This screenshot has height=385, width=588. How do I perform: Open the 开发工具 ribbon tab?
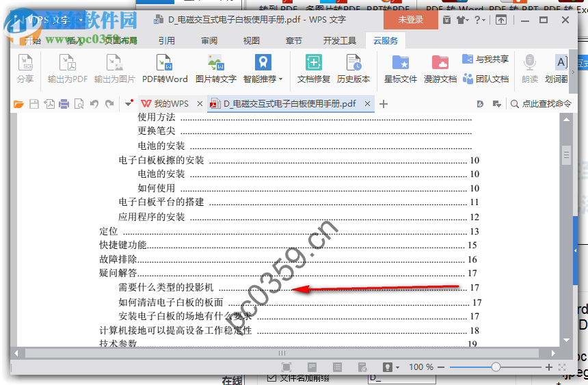pyautogui.click(x=339, y=40)
